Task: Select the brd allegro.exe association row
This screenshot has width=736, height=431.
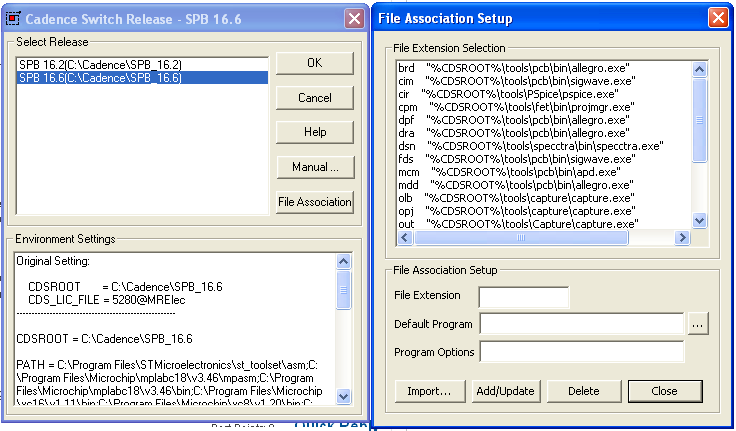Action: 515,68
